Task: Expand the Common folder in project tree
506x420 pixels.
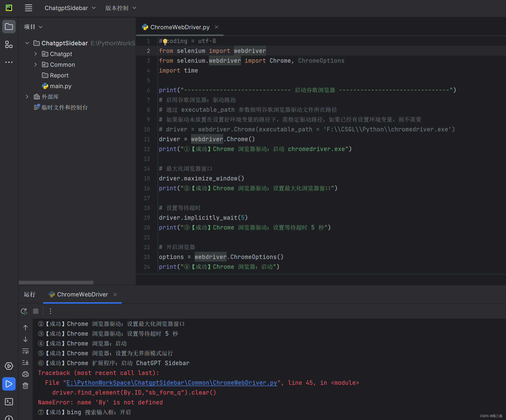Action: [36, 64]
